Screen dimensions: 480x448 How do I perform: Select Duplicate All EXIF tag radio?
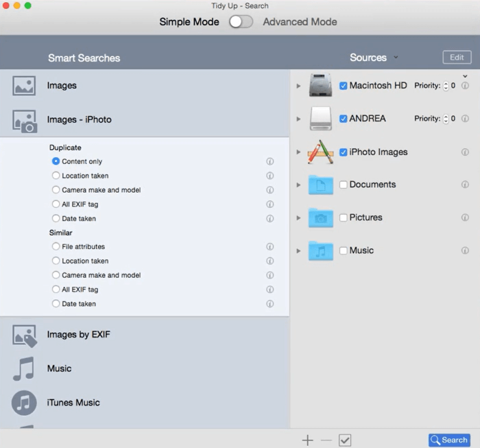[56, 204]
